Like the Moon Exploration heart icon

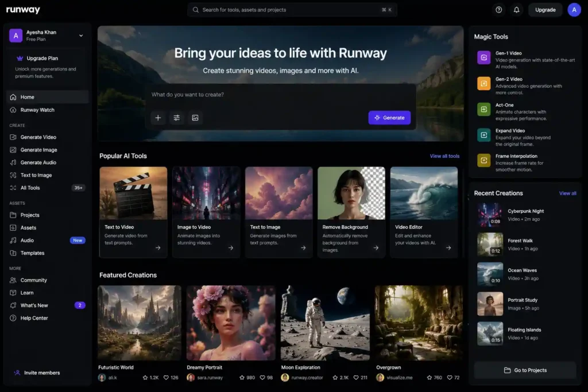click(356, 378)
